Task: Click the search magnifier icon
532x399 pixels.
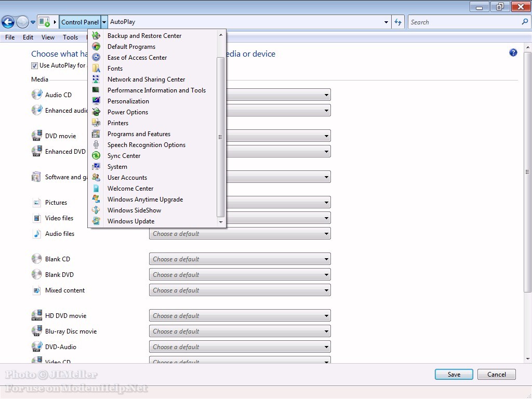Action: click(525, 22)
